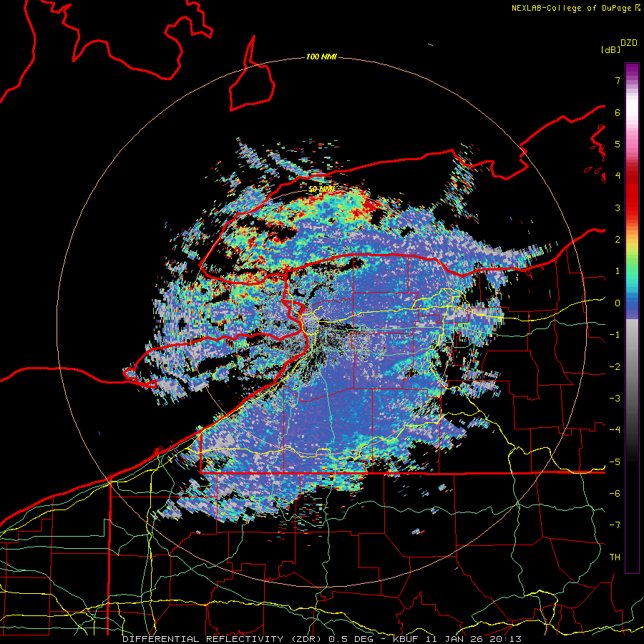Click the -1 dB legend tick label

[x=615, y=335]
